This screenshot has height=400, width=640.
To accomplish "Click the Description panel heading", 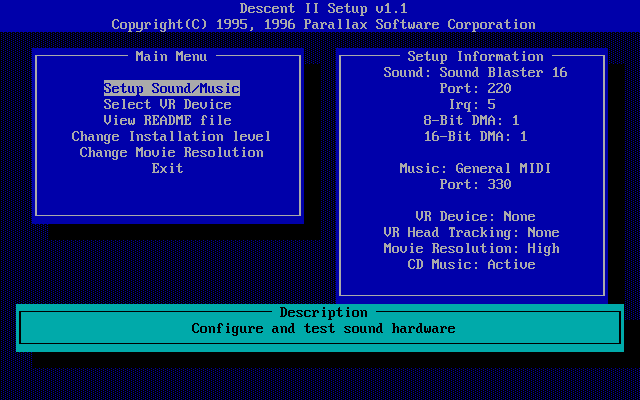I will [324, 313].
